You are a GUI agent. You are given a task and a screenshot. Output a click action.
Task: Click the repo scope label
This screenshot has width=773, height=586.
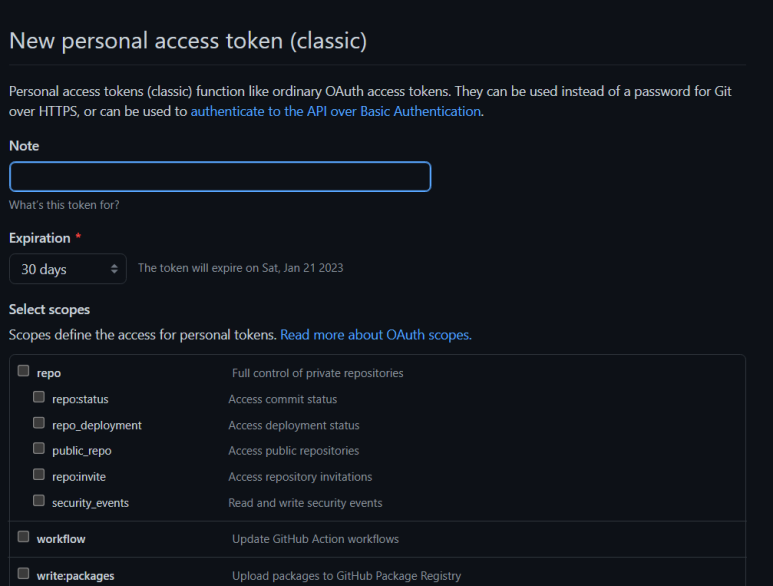(49, 374)
